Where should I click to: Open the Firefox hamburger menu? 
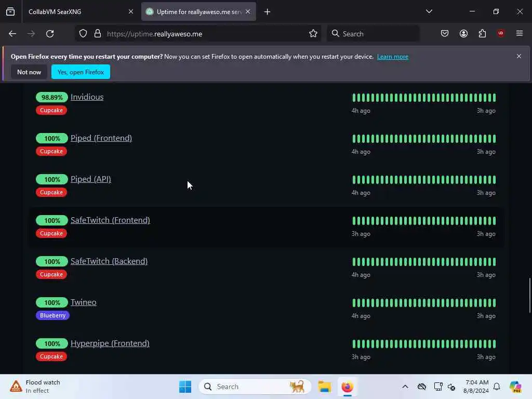(520, 33)
